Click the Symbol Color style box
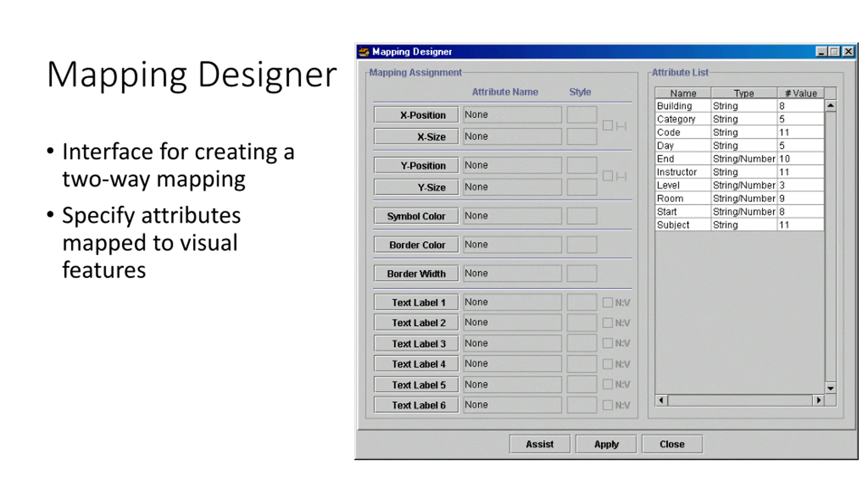 point(582,216)
